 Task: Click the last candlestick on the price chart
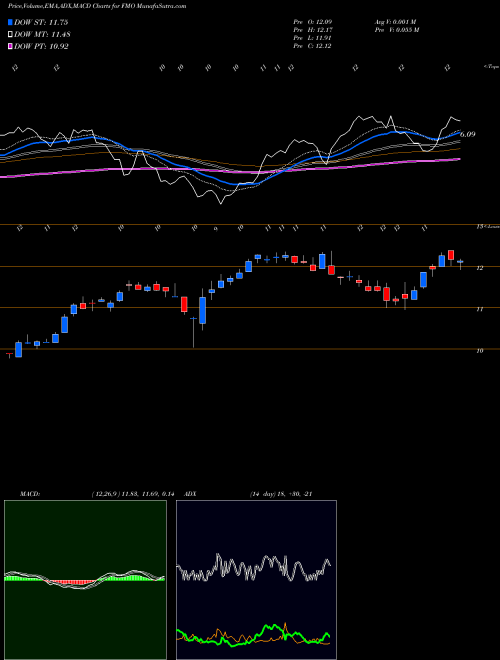pos(460,262)
